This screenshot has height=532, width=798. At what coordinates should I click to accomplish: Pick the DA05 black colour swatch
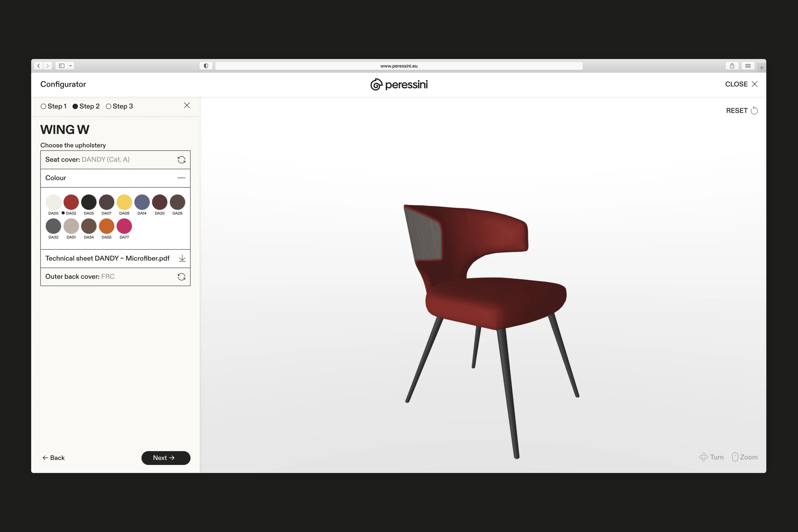click(89, 202)
